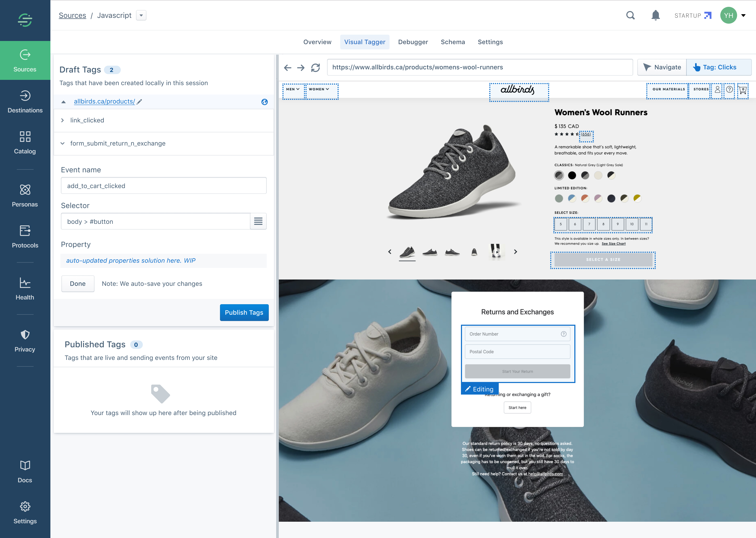The image size is (756, 538).
Task: Follow the Sources breadcrumb link
Action: 72,15
